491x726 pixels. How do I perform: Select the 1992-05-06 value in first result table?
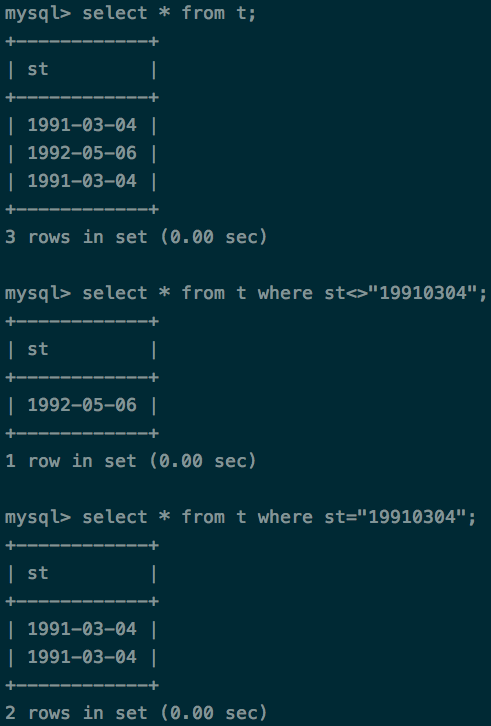(82, 153)
